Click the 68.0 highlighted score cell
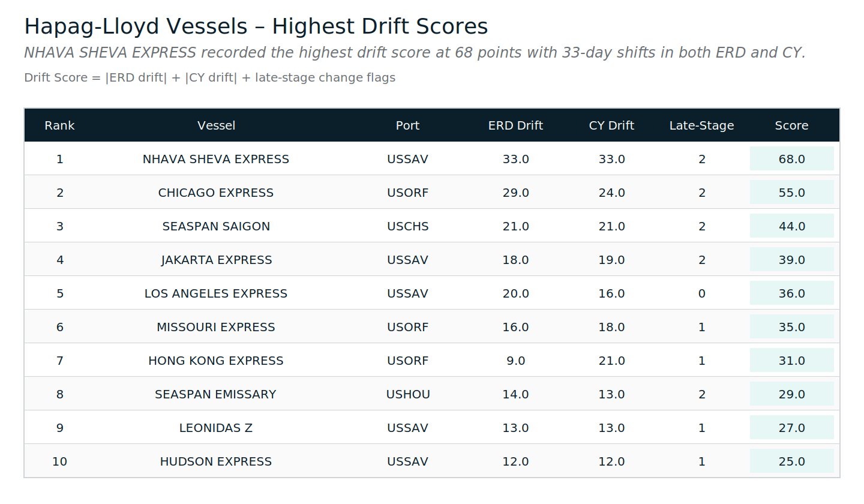This screenshot has height=504, width=864. [x=791, y=159]
